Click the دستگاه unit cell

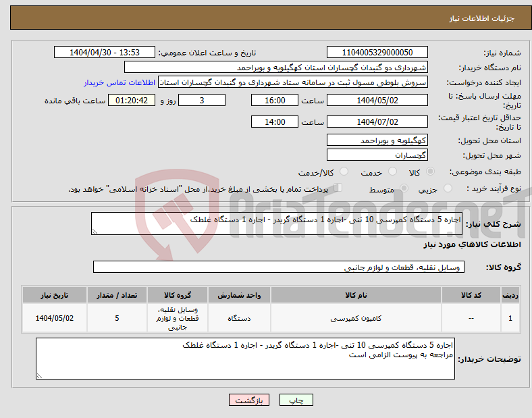239,318
